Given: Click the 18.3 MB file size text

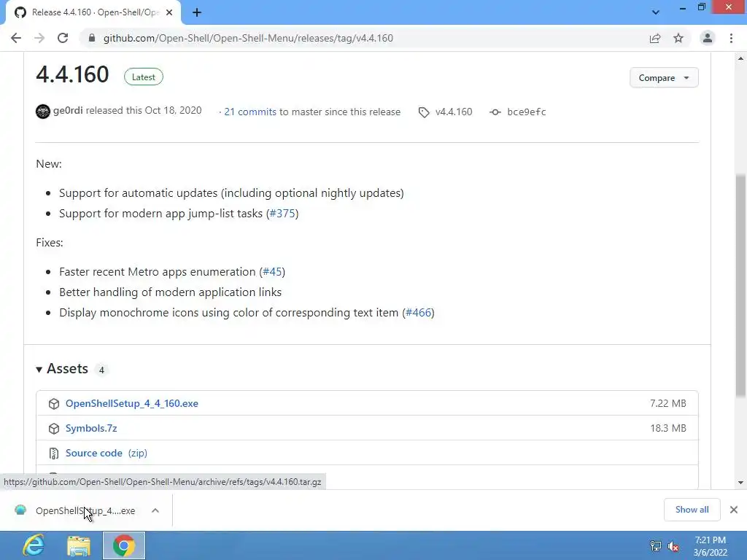Looking at the screenshot, I should 668,428.
